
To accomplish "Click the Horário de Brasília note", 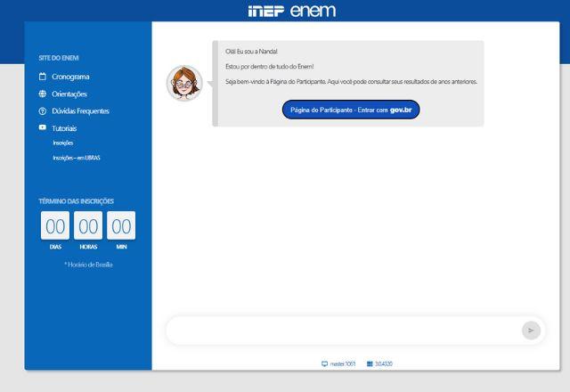I will [x=88, y=265].
